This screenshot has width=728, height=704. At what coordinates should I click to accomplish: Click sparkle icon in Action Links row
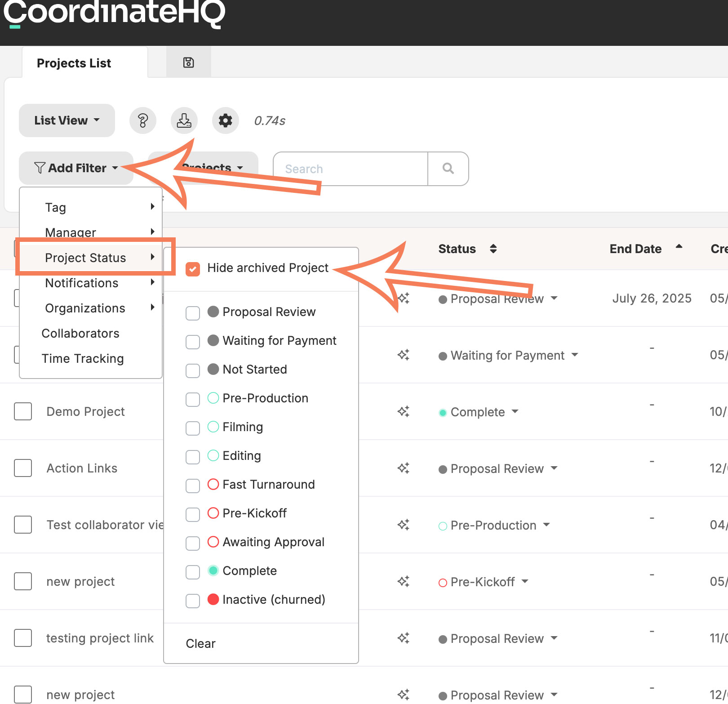coord(403,468)
